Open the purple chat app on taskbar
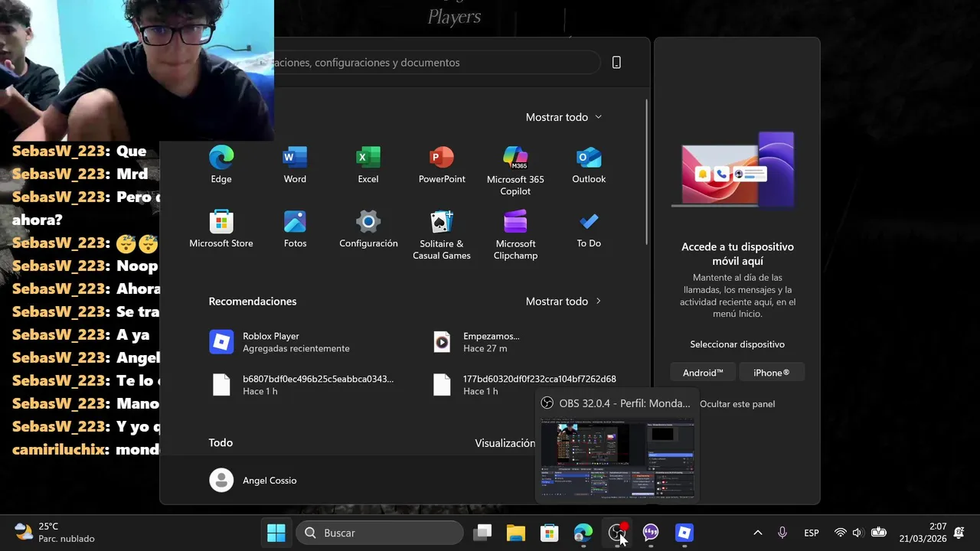This screenshot has width=980, height=551. pyautogui.click(x=651, y=533)
